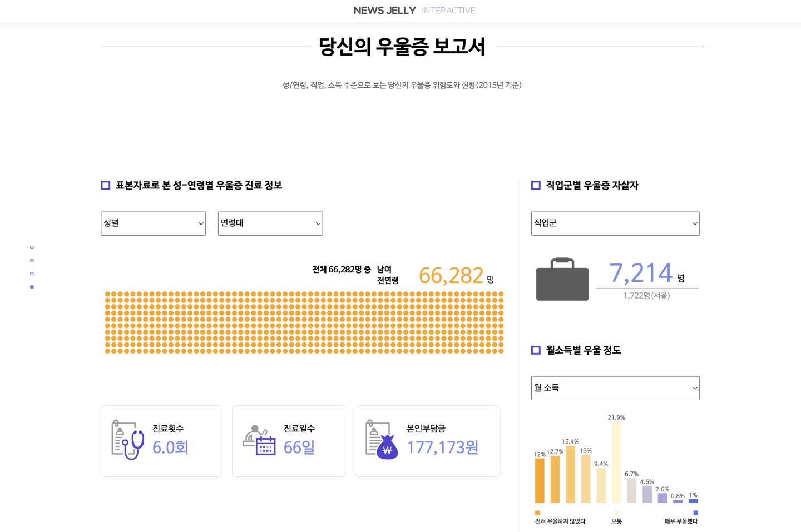
Task: Click square marker beside 월소득별 우울 정도
Action: [536, 350]
